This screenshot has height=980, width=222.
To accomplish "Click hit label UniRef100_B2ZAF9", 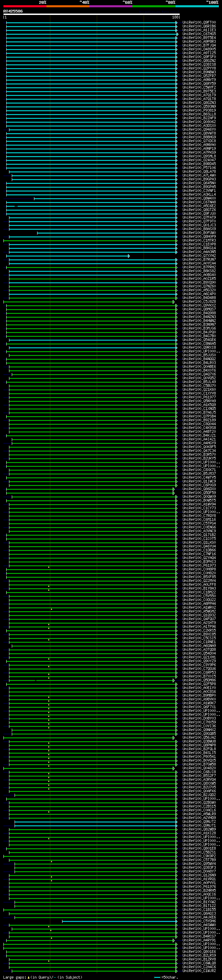I will pyautogui.click(x=199, y=118).
